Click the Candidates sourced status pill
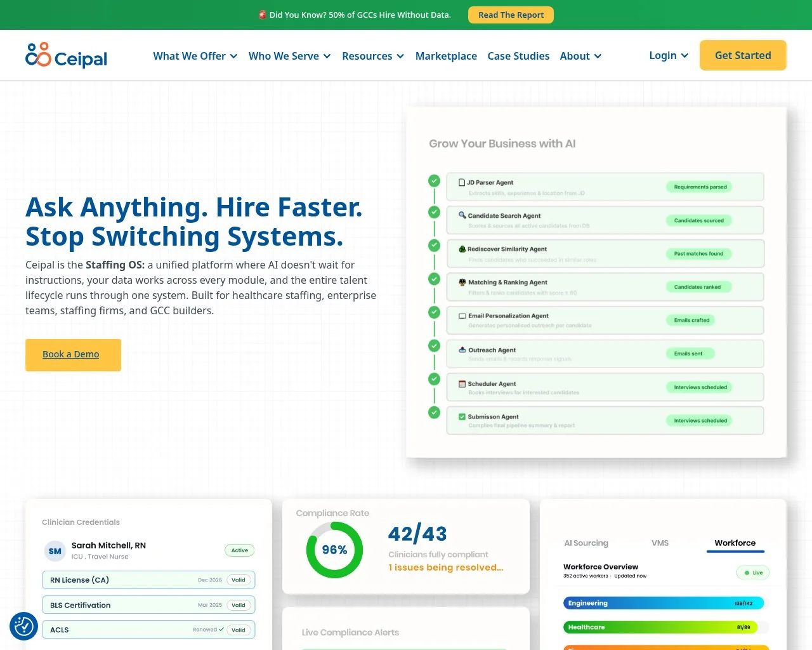This screenshot has height=650, width=812. click(698, 220)
